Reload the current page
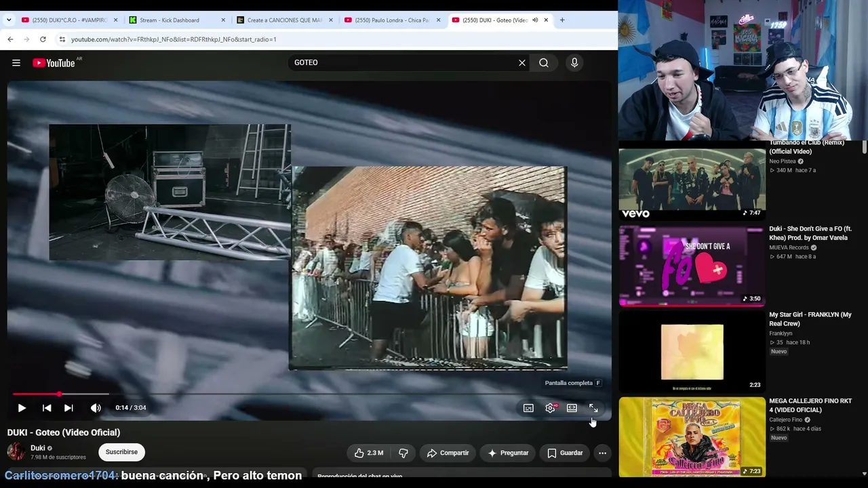The image size is (868, 488). [x=43, y=39]
